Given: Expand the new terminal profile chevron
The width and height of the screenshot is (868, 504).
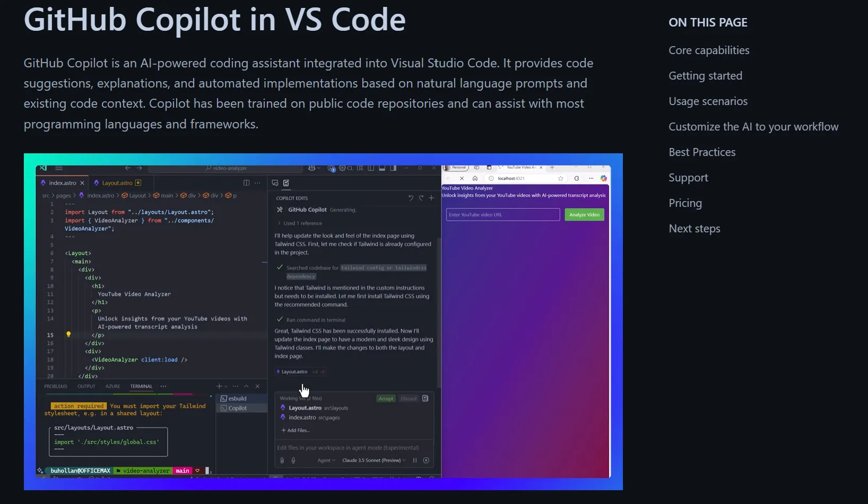Looking at the screenshot, I should click(x=226, y=386).
